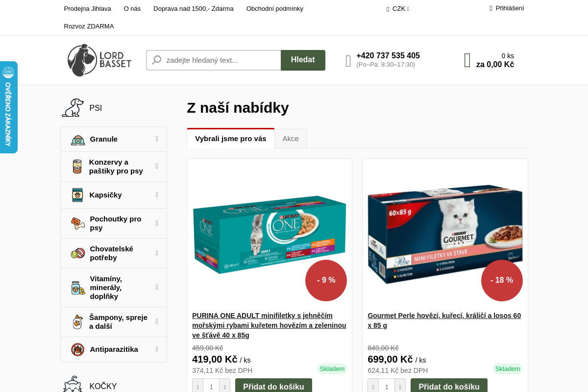This screenshot has width=588, height=392.
Task: Click the Hledat search button
Action: click(303, 60)
